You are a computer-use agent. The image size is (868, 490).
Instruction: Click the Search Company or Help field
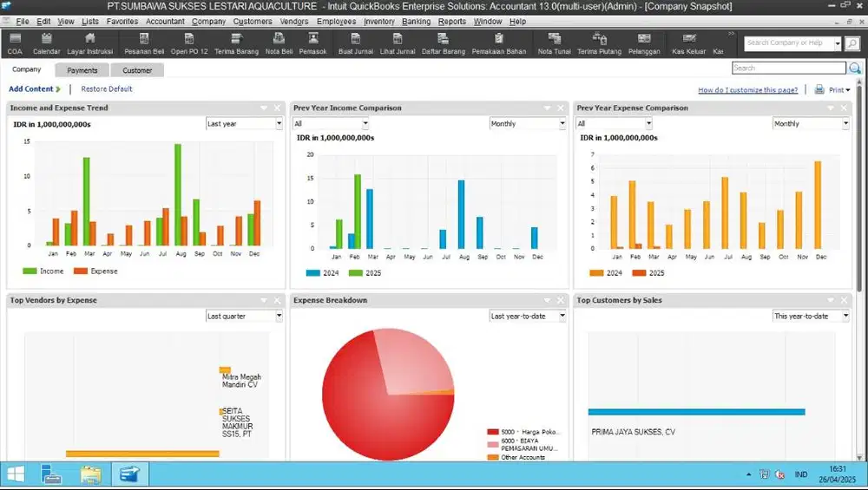pos(788,42)
